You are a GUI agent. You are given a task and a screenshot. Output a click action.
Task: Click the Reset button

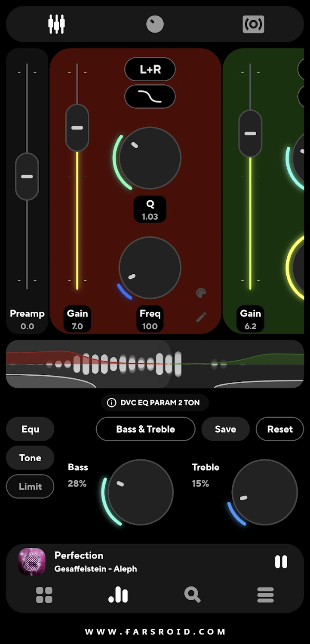click(x=280, y=429)
